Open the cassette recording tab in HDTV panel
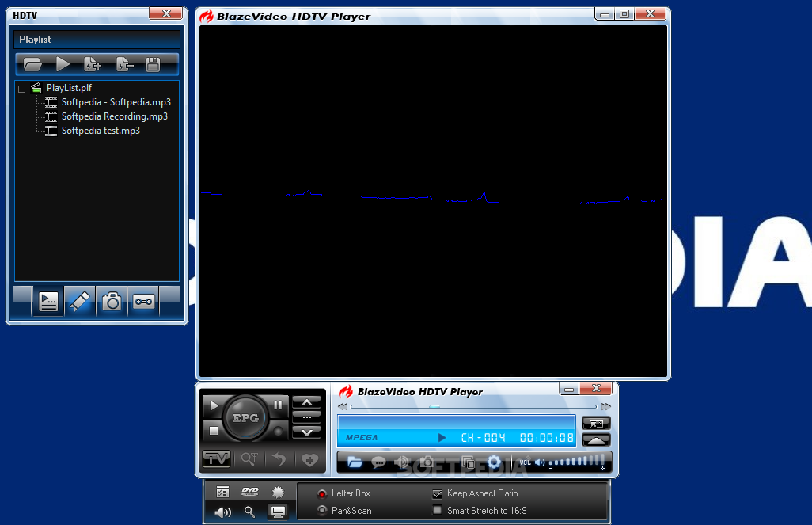 143,301
